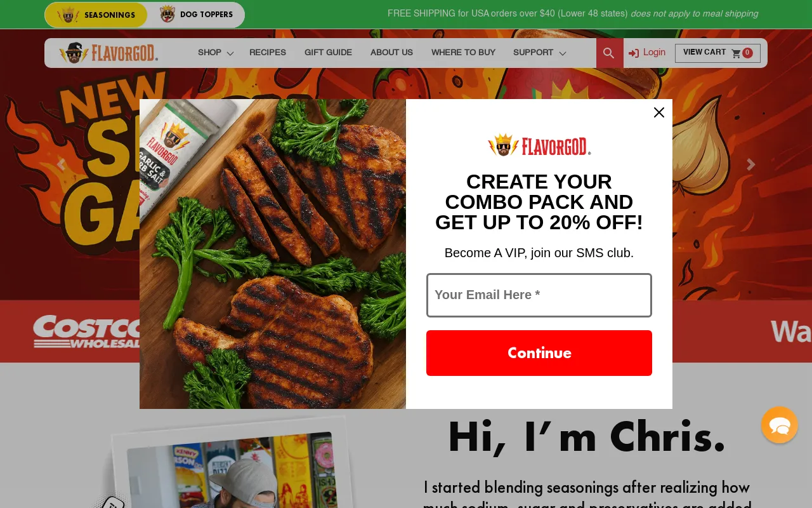Click the View Cart button
Viewport: 812px width, 508px height.
click(x=717, y=53)
